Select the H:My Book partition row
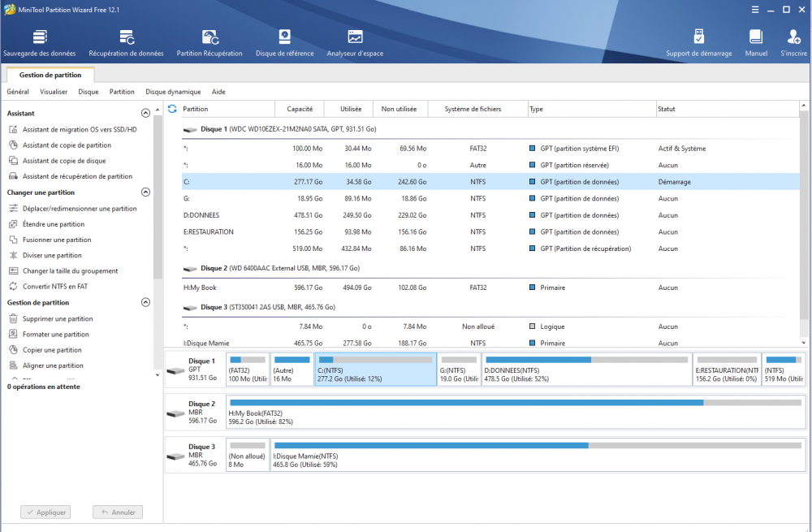Screen dimensions: 812x532 (490, 288)
